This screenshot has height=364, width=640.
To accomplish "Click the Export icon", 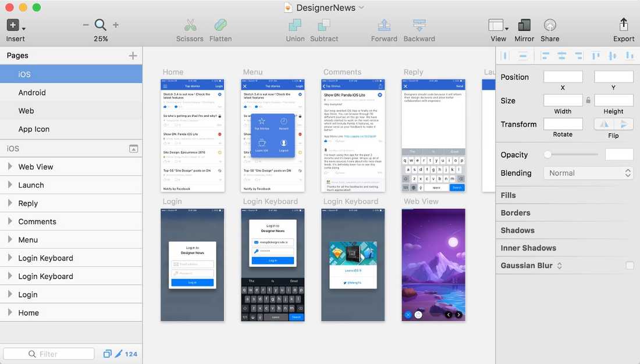I will tap(623, 26).
